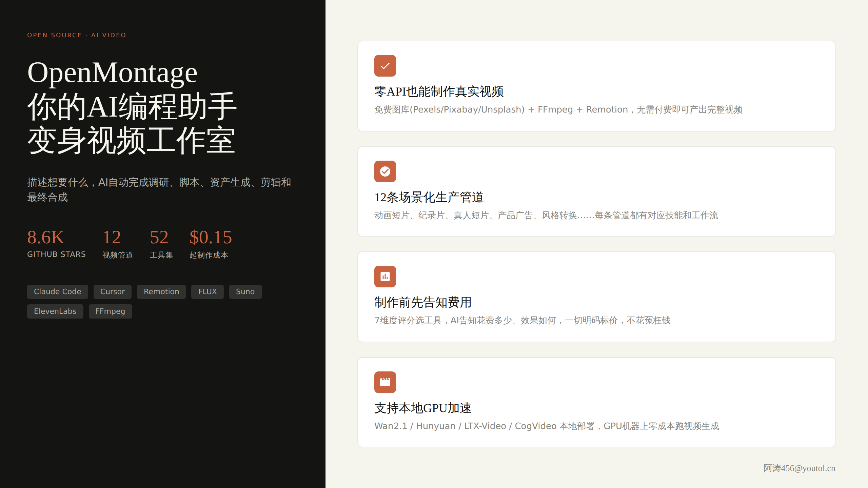Click the 动画短片、纪录片 description line
Screen dimensions: 868x488
pyautogui.click(x=546, y=216)
